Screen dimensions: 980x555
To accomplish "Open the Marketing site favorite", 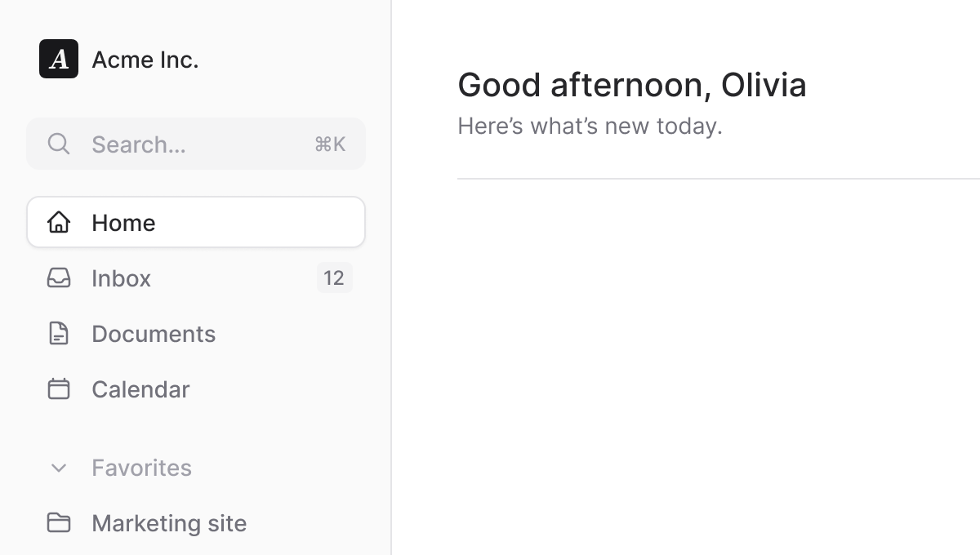I will point(169,523).
